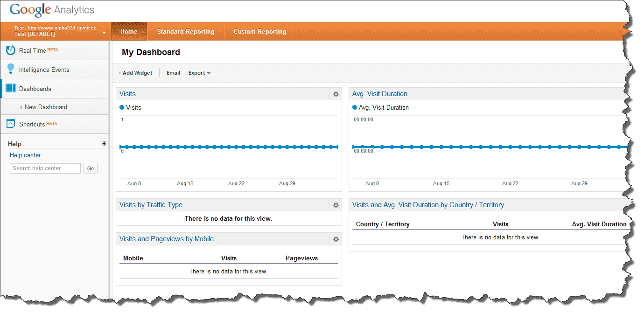Open gear on Visits by Traffic Type widget
Screen dimensions: 644x314
336,205
